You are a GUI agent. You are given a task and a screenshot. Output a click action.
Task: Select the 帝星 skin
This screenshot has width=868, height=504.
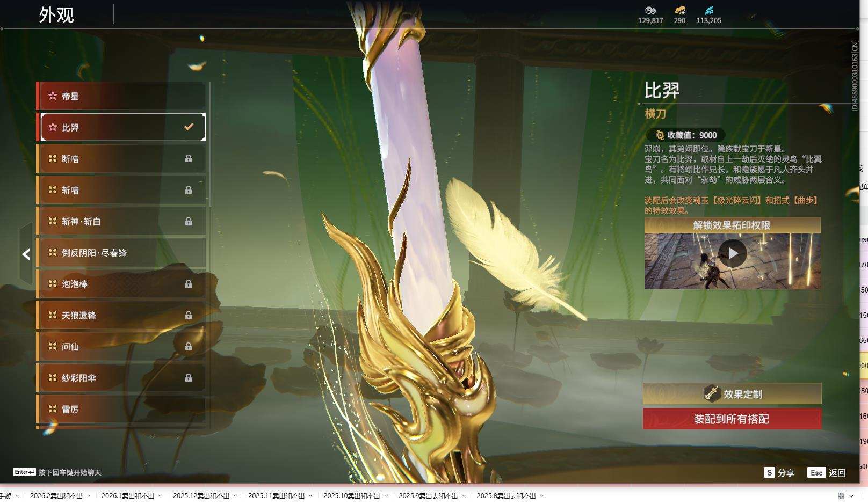pyautogui.click(x=121, y=96)
